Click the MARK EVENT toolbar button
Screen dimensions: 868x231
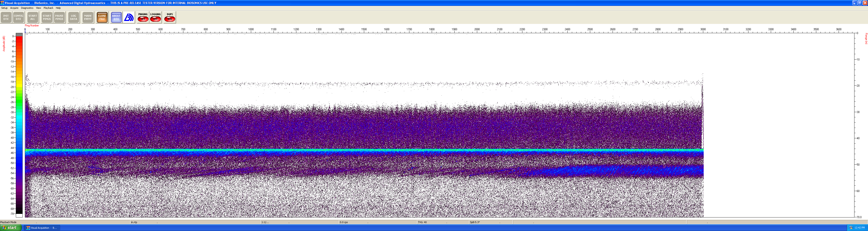pyautogui.click(x=88, y=17)
